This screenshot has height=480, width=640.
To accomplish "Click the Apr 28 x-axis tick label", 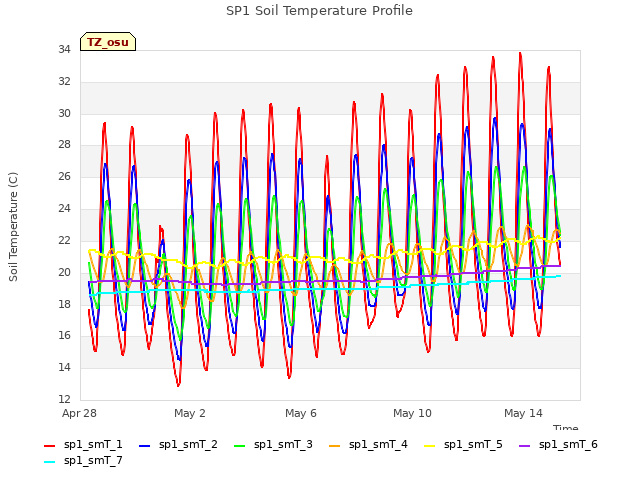I will pos(79,413).
